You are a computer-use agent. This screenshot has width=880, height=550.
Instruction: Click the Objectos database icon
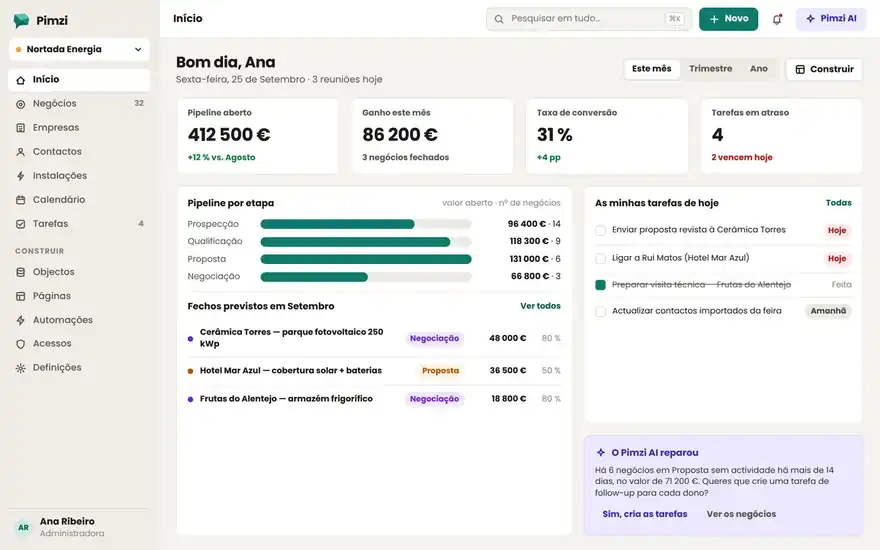(x=21, y=272)
